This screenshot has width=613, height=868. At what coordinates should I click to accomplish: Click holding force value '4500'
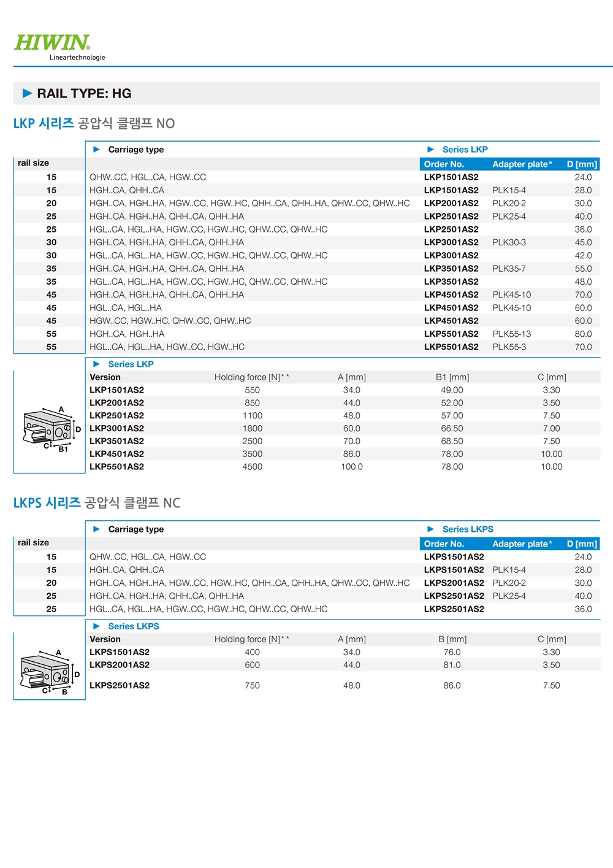coord(253,467)
